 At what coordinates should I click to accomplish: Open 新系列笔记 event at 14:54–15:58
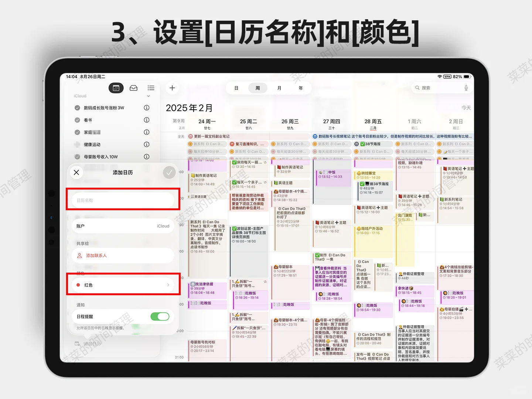tap(456, 210)
